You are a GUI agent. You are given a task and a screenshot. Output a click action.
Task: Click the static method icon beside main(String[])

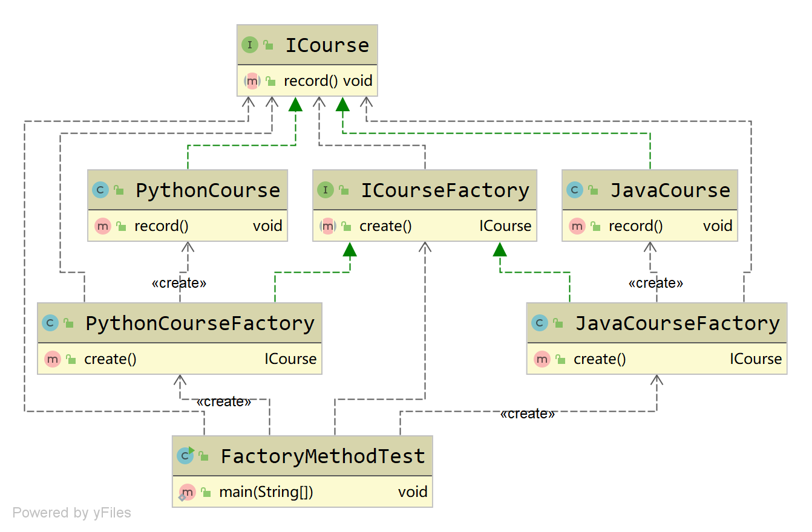pyautogui.click(x=187, y=493)
